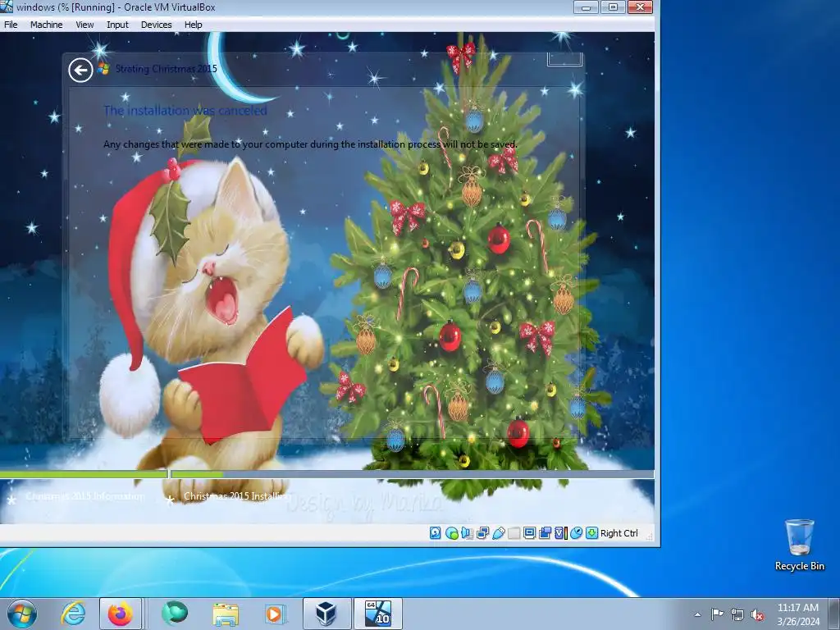Viewport: 840px width, 630px height.
Task: Open Windows Media Player from taskbar
Action: (x=276, y=614)
